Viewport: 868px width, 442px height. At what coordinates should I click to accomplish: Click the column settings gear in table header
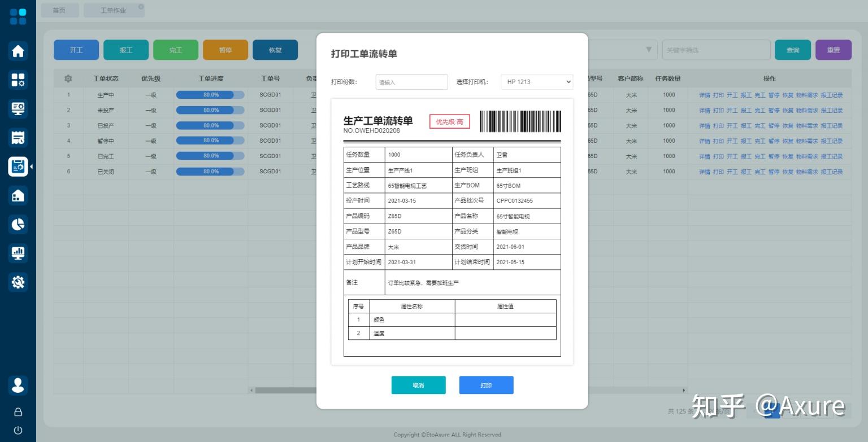(x=68, y=78)
